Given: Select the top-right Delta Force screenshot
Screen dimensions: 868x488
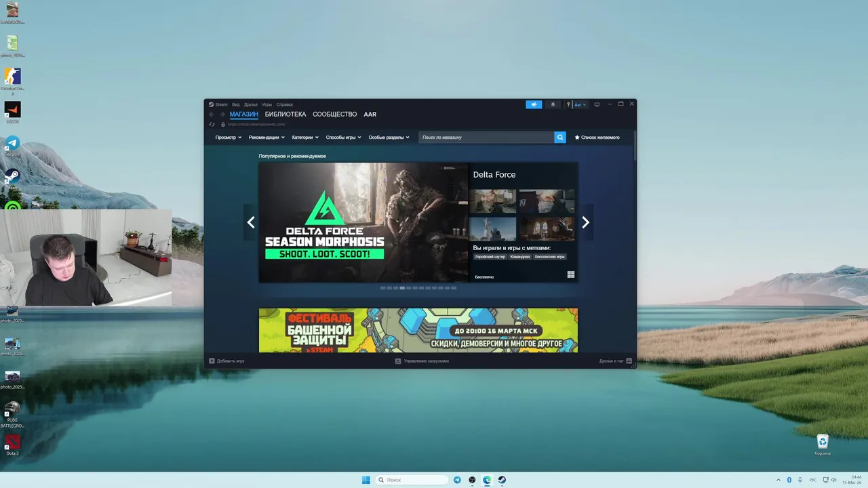Looking at the screenshot, I should tap(547, 201).
